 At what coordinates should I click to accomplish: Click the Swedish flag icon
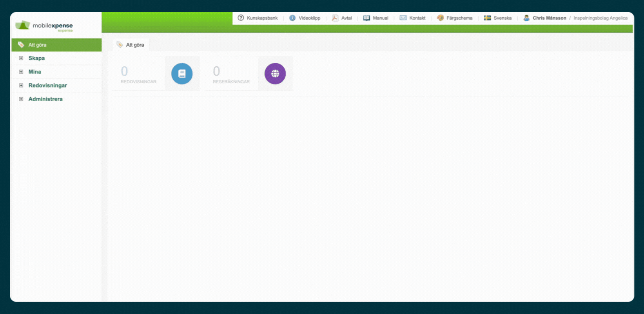487,18
